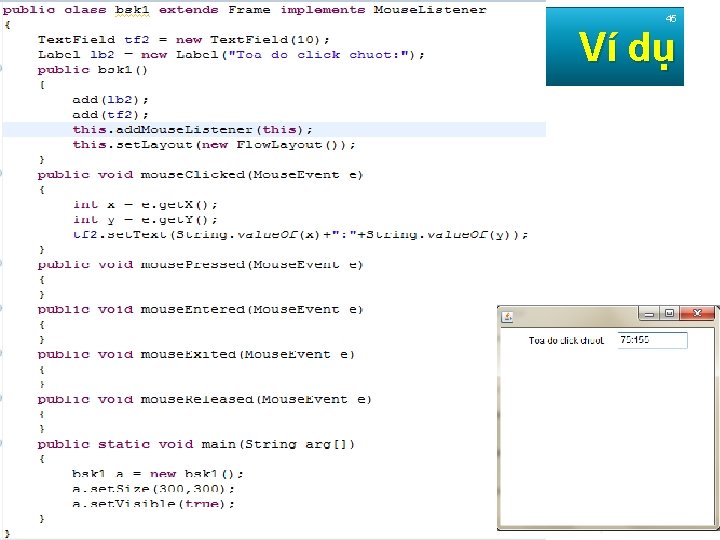The height and width of the screenshot is (540, 720).
Task: Click the 'a.setVisible(true);' line
Action: point(153,503)
